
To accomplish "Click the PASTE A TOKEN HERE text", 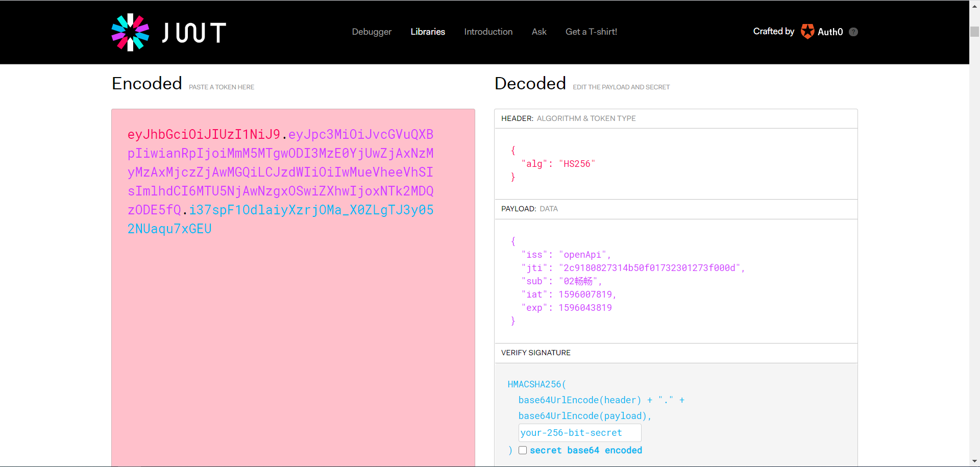I will pyautogui.click(x=222, y=87).
